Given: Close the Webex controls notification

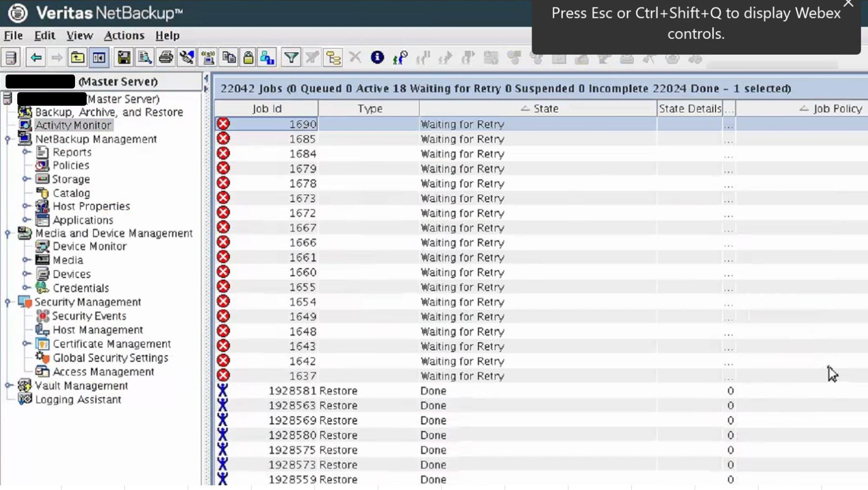Looking at the screenshot, I should pos(848,4).
